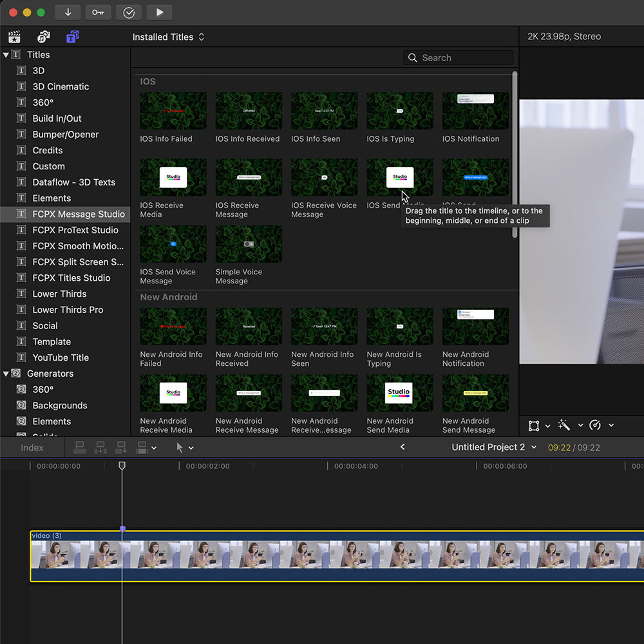
Task: Open the Keyword Editor key icon
Action: click(x=98, y=12)
